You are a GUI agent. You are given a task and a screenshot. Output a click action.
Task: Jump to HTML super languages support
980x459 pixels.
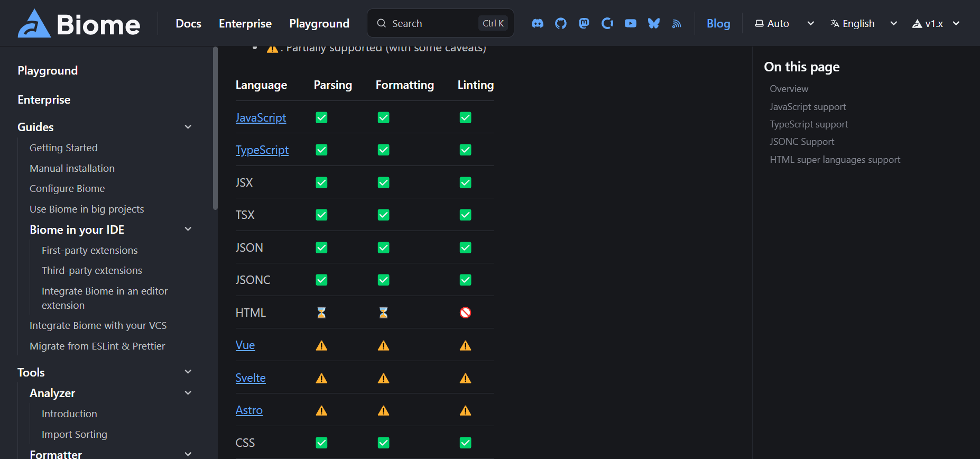(835, 159)
